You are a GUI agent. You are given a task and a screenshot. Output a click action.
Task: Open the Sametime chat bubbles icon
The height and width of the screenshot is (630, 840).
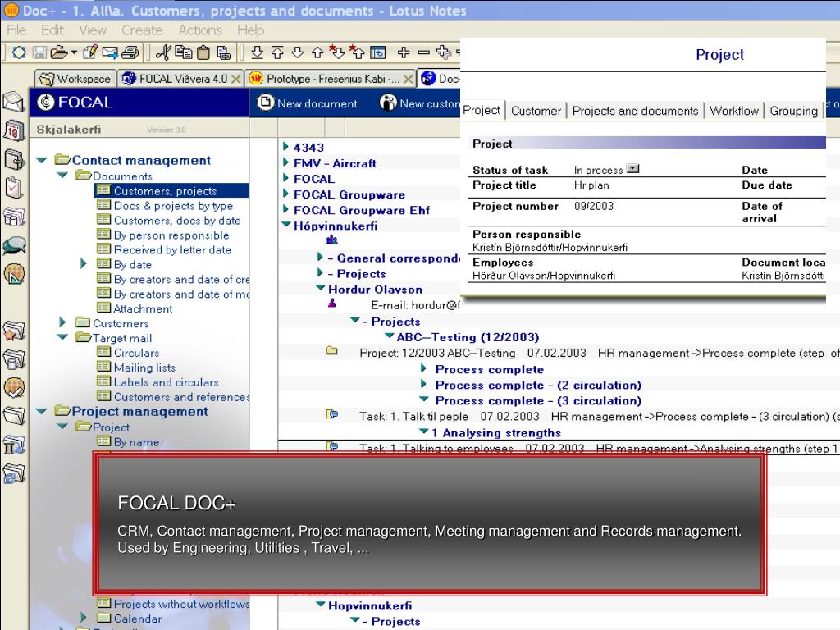point(13,245)
